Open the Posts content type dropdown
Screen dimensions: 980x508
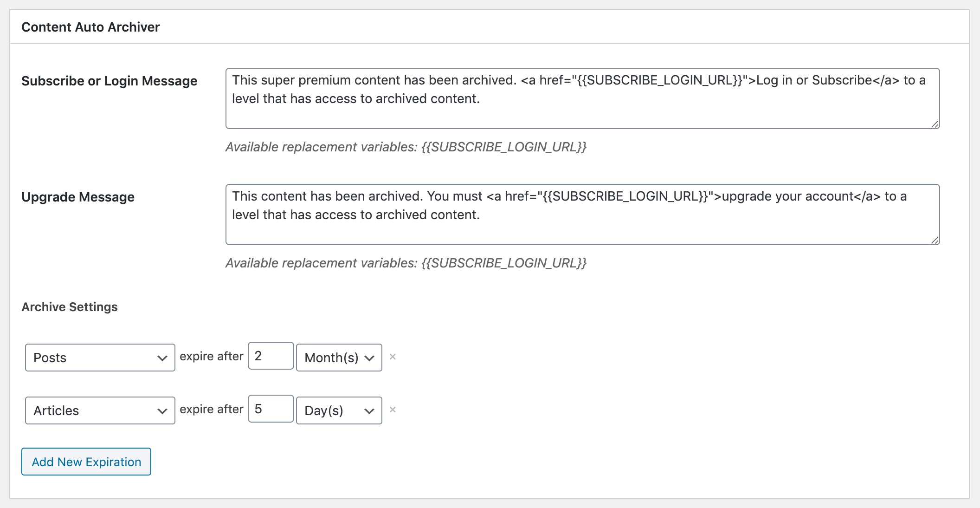point(100,358)
